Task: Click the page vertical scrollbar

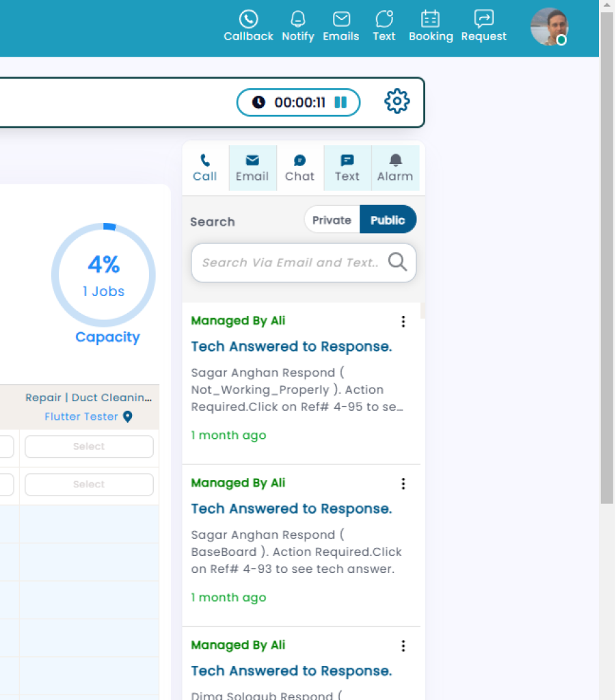Action: point(607,258)
